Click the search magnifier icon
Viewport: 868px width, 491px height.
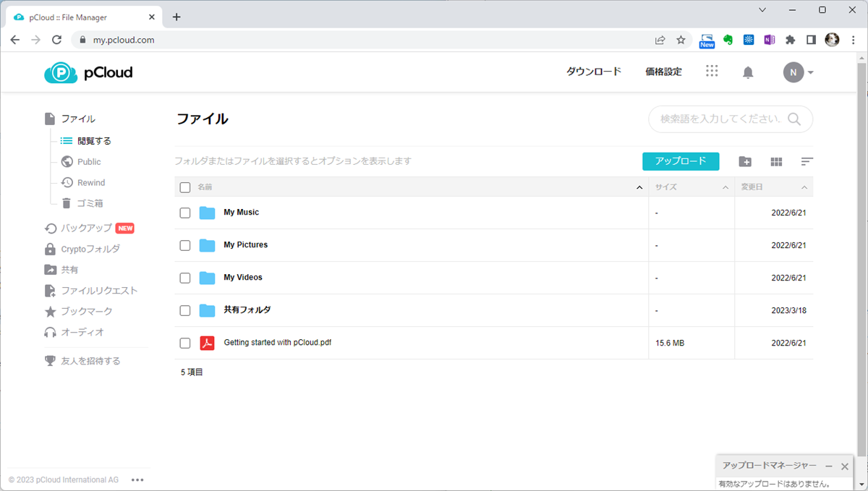(x=794, y=119)
